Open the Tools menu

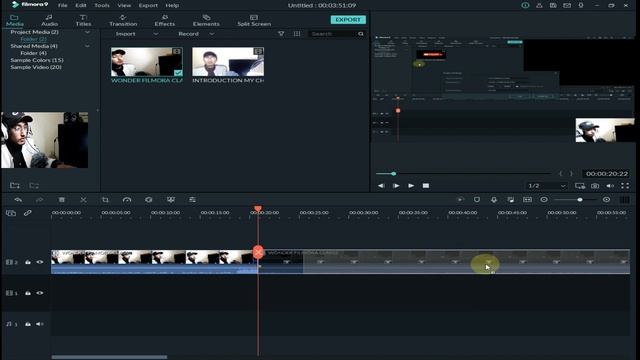click(102, 5)
